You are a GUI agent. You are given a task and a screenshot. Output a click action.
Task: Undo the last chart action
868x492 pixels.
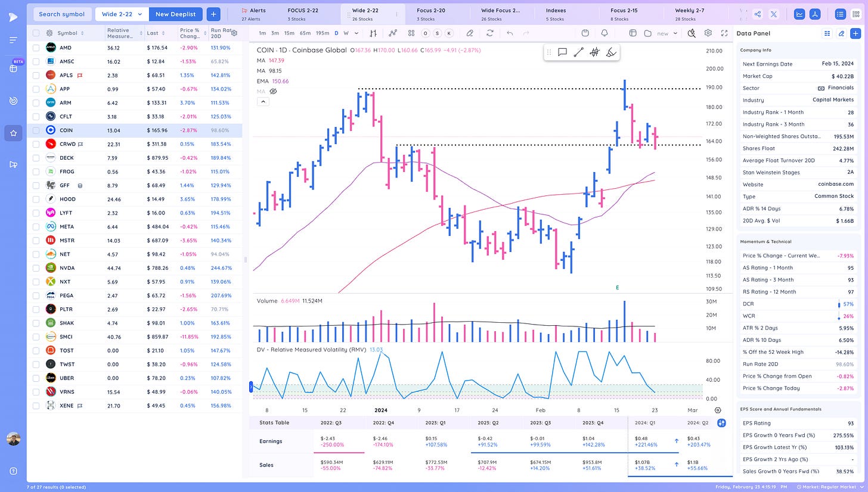[x=510, y=33]
